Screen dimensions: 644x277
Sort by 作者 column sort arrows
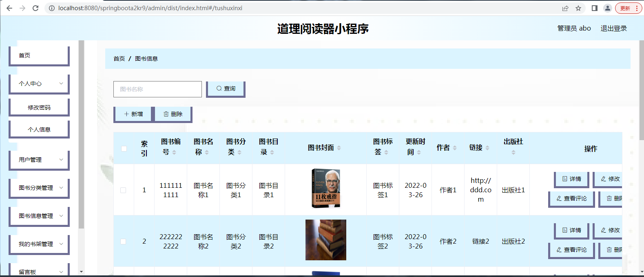pyautogui.click(x=455, y=148)
